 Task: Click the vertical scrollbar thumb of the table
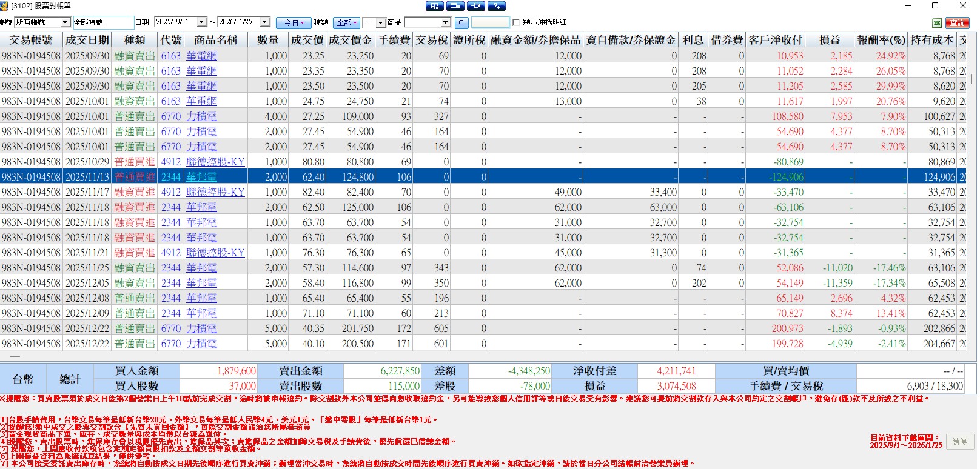pyautogui.click(x=972, y=79)
